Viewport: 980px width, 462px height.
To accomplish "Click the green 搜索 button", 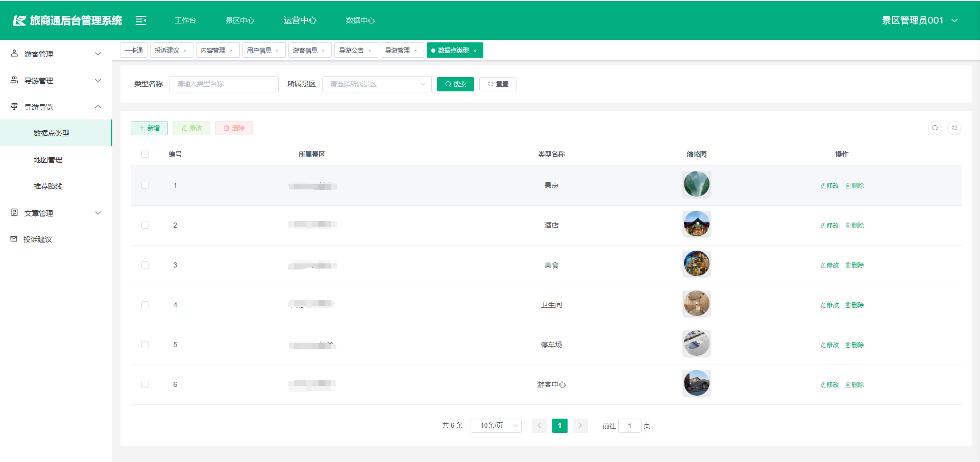I will click(455, 84).
